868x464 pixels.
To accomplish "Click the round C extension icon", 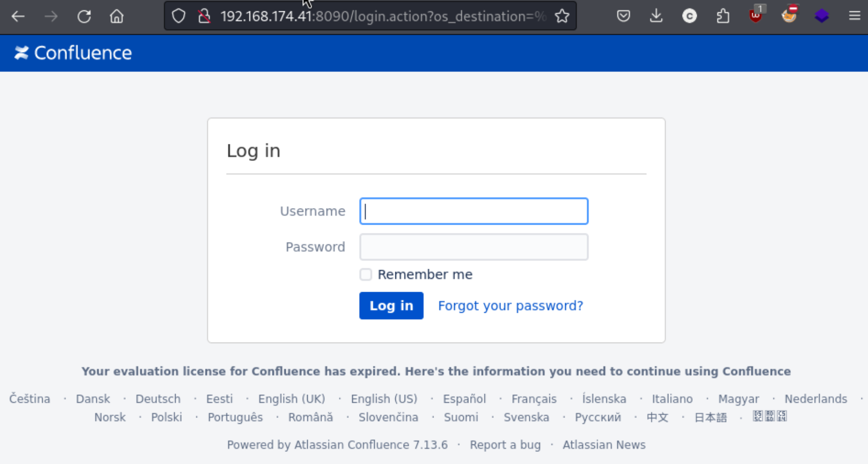I will pos(689,16).
